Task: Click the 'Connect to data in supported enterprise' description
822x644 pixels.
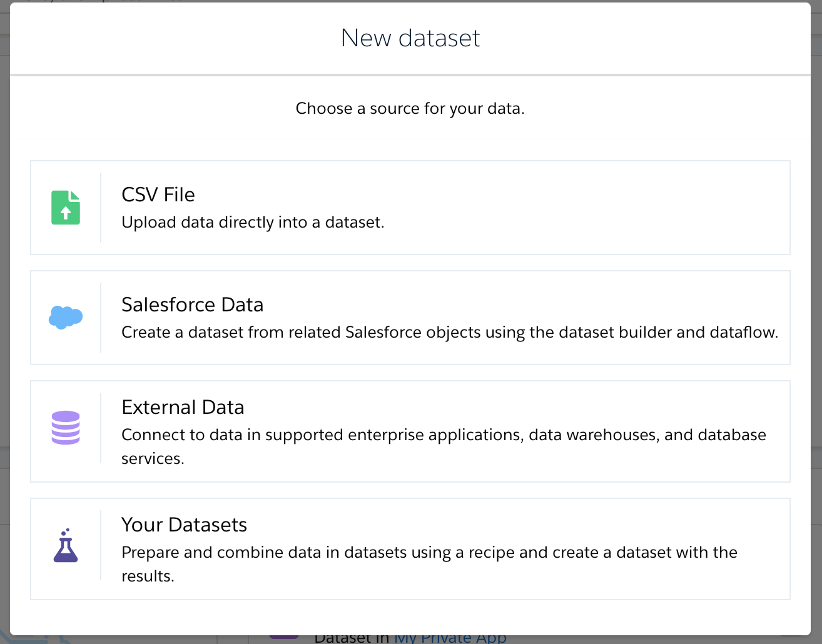Action: pos(443,435)
